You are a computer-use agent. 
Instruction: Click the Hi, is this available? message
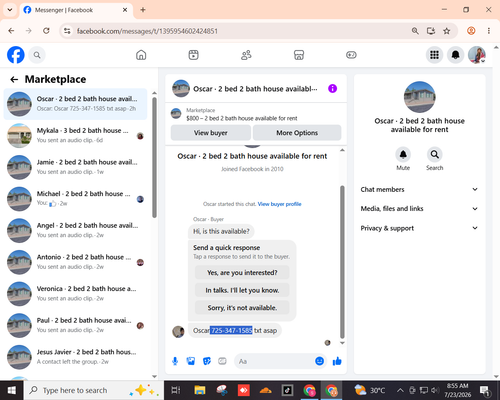[x=221, y=231]
